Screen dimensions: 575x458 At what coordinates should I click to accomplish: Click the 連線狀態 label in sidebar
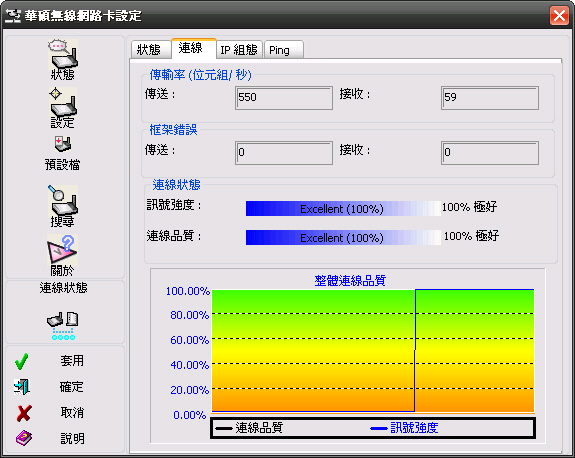pos(63,288)
